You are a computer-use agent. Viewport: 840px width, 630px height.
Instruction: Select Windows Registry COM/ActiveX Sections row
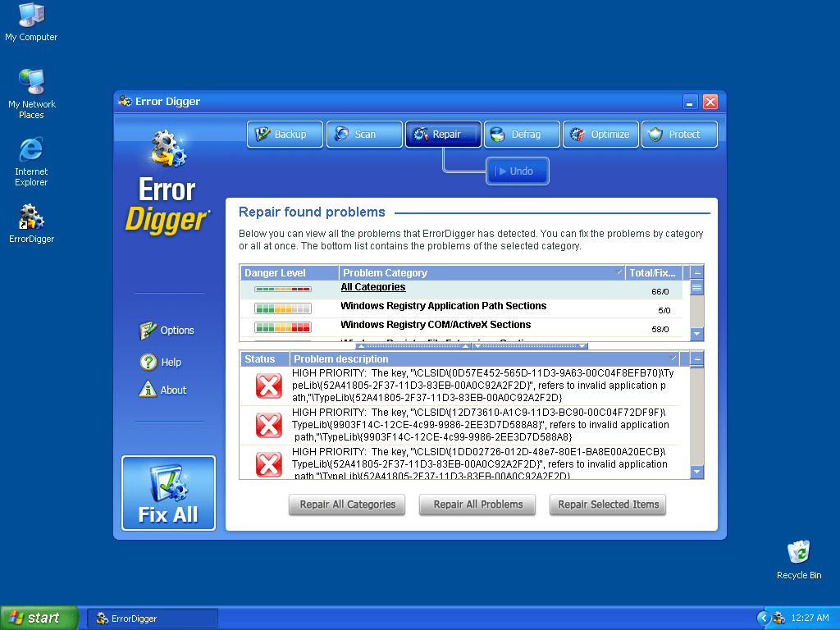pyautogui.click(x=436, y=325)
